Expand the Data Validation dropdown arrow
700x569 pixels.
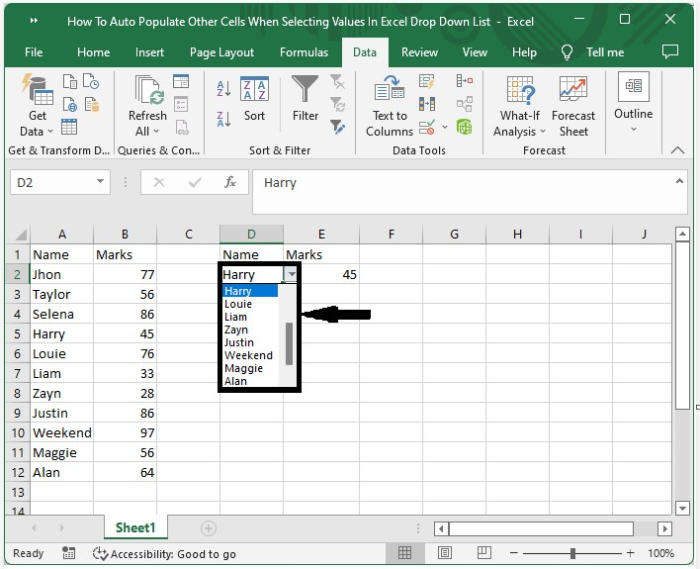point(445,128)
